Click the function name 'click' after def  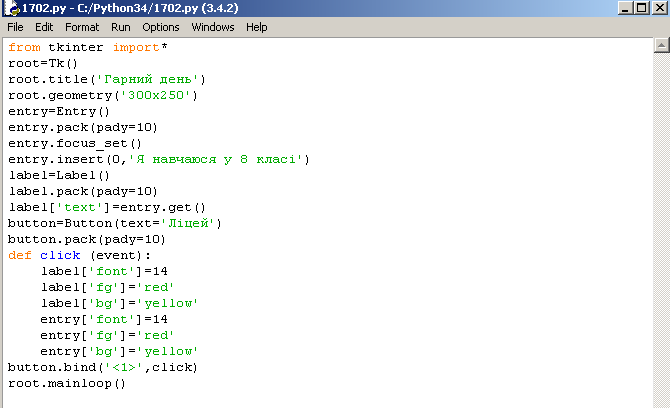(60, 255)
